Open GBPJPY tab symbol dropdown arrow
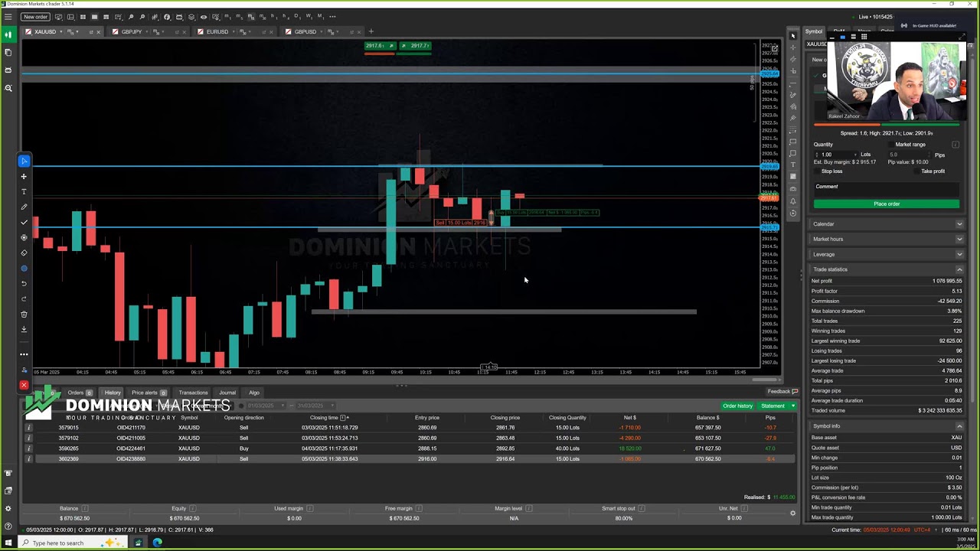 tap(147, 31)
